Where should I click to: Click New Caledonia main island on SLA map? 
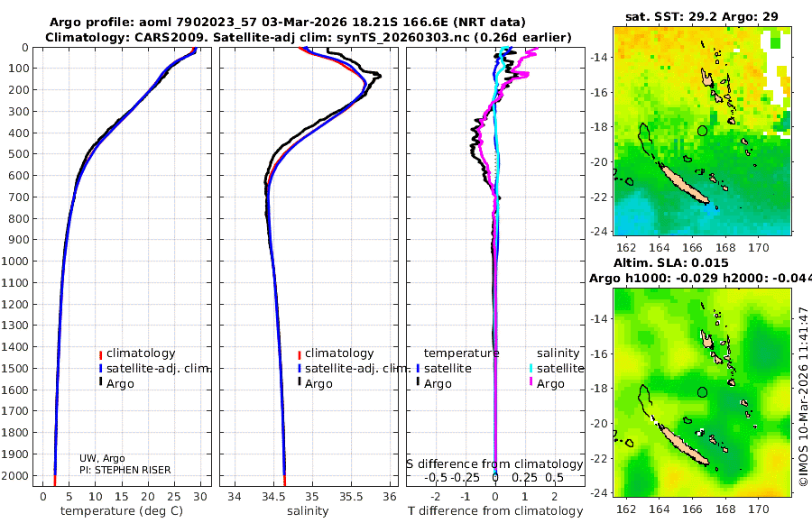point(684,445)
